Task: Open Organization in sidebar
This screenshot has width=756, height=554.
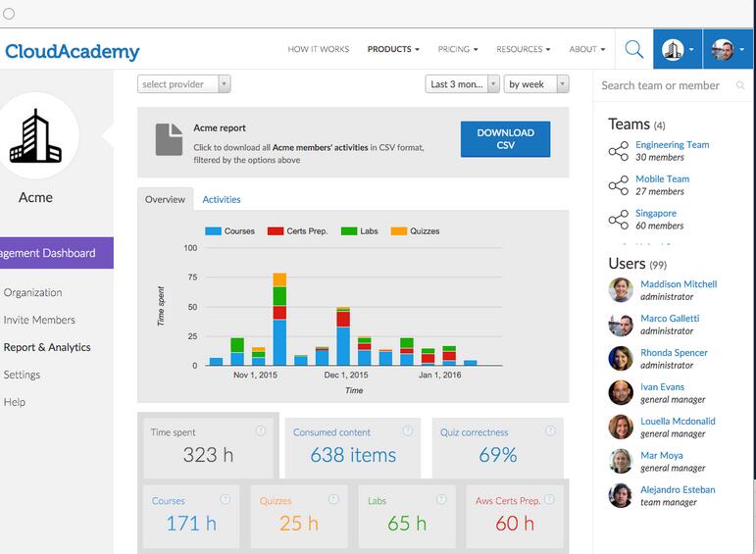Action: [x=32, y=292]
